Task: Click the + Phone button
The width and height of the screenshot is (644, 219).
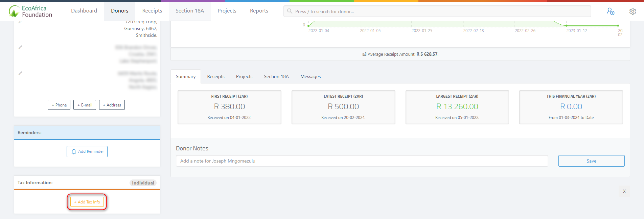Action: [59, 105]
